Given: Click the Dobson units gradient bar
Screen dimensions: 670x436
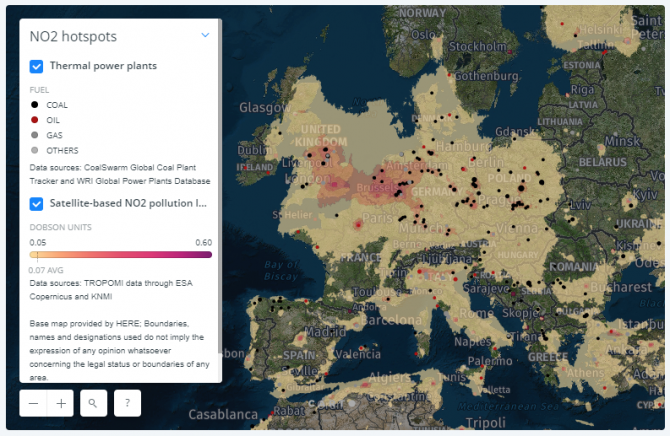Looking at the screenshot, I should [120, 255].
